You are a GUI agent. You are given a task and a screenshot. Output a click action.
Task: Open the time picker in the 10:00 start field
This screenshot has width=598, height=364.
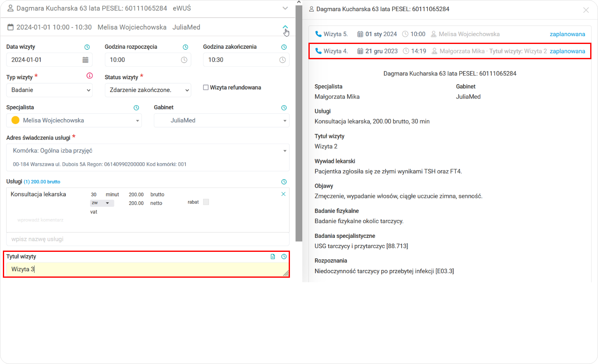[184, 60]
